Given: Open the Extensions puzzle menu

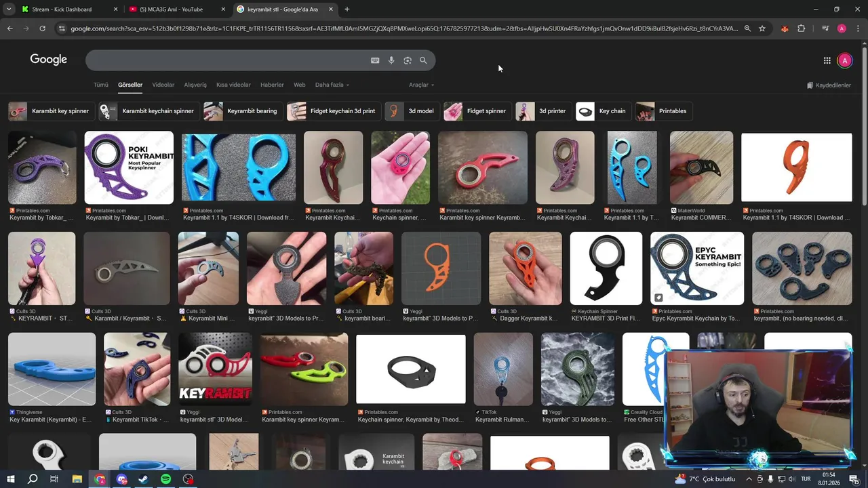Looking at the screenshot, I should [802, 28].
